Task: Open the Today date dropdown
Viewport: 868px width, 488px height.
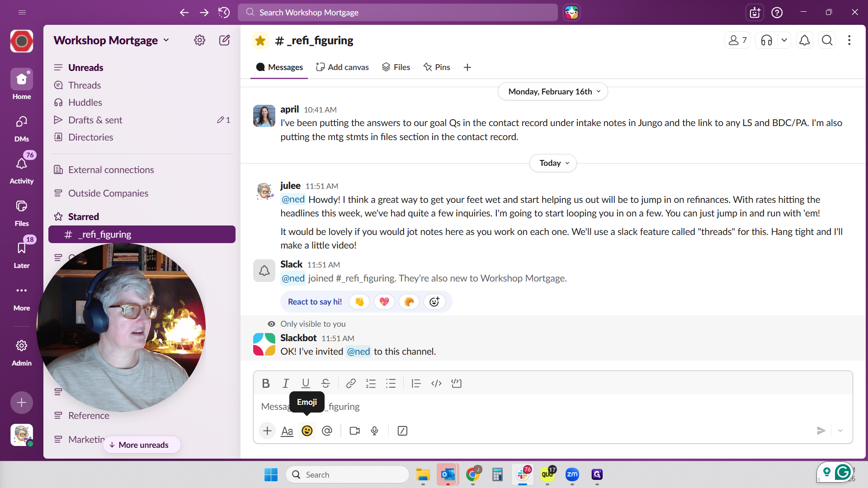Action: [x=553, y=163]
